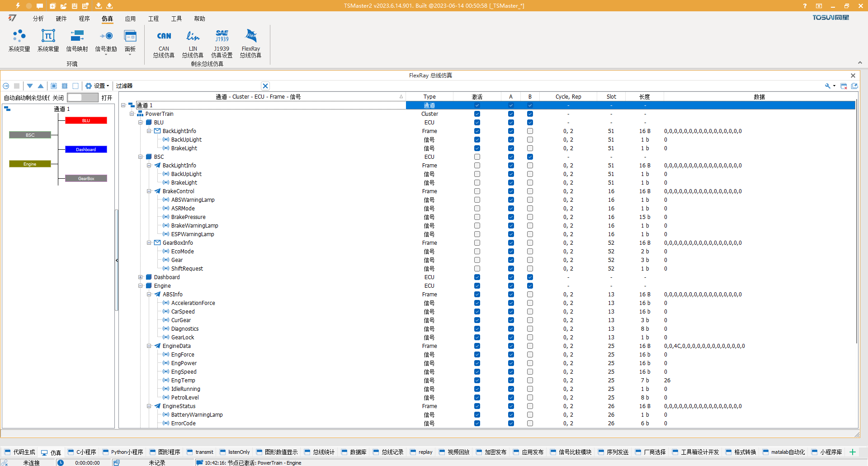
Task: Open the 面板 tool
Action: coord(130,40)
